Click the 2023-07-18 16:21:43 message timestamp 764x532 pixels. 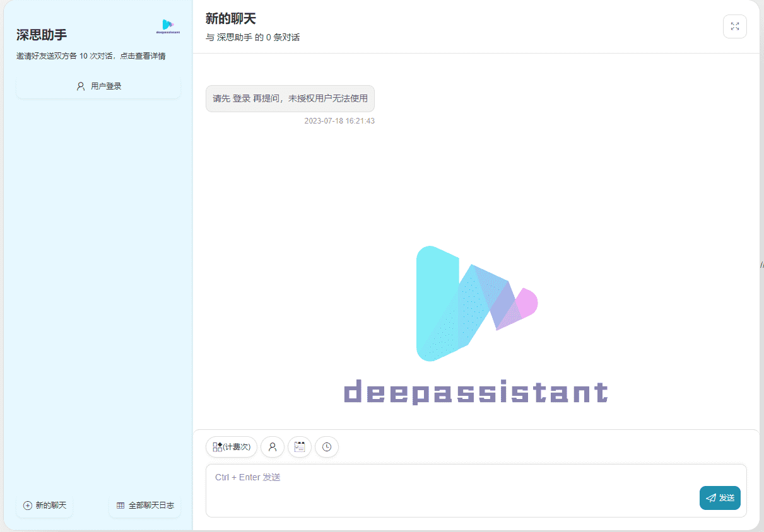[x=339, y=121]
